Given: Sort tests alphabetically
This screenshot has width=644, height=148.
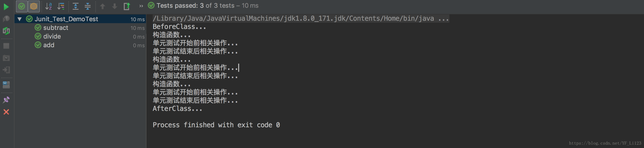Looking at the screenshot, I should click(x=48, y=6).
